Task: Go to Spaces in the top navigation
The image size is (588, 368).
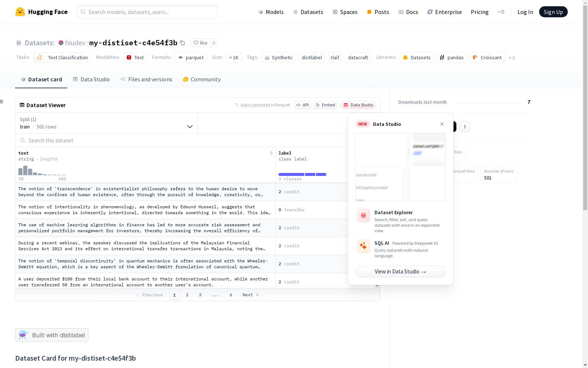Action: click(x=345, y=12)
